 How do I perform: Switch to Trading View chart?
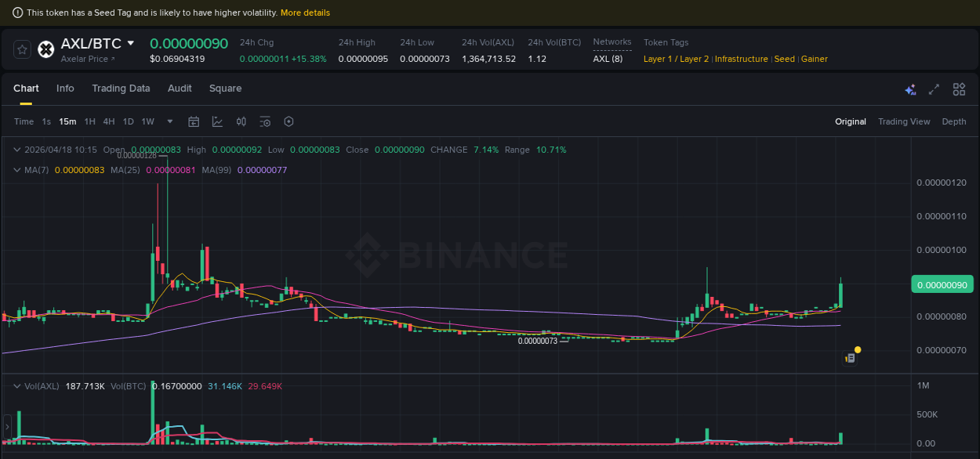[x=904, y=121]
